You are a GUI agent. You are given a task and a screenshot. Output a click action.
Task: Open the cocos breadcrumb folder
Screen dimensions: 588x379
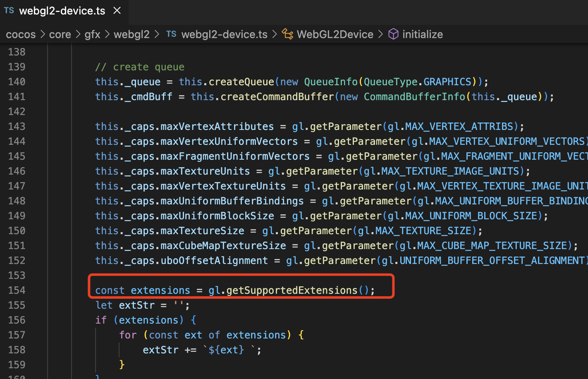pos(21,34)
